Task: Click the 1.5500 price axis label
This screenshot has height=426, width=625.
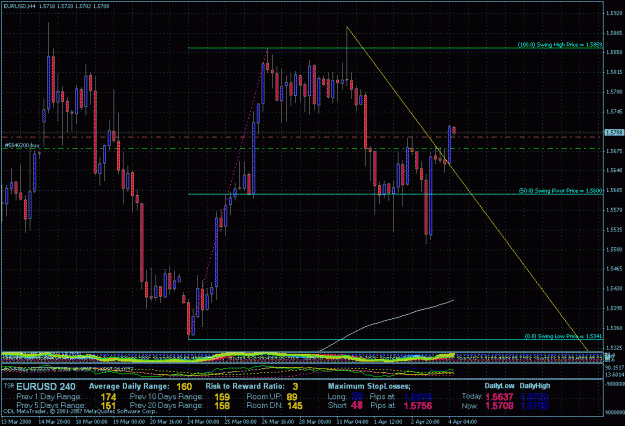Action: tap(614, 249)
